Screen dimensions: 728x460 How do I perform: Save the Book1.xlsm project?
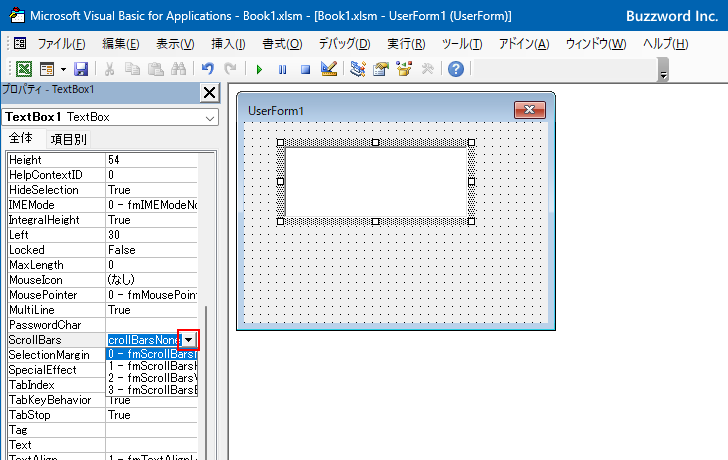pyautogui.click(x=81, y=69)
